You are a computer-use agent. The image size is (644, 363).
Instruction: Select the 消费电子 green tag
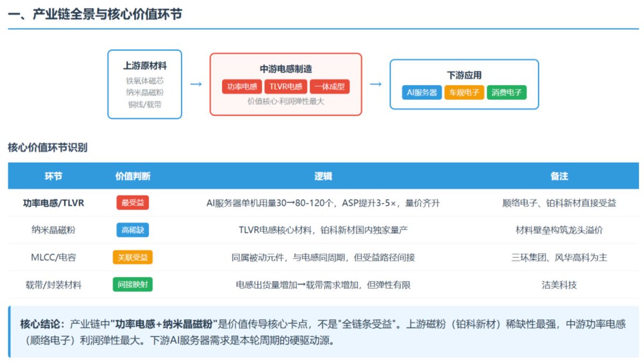507,92
